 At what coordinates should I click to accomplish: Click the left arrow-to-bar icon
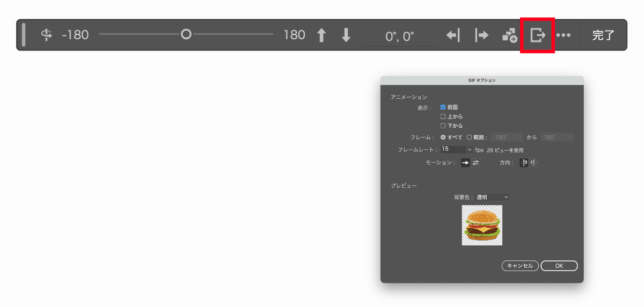[453, 35]
